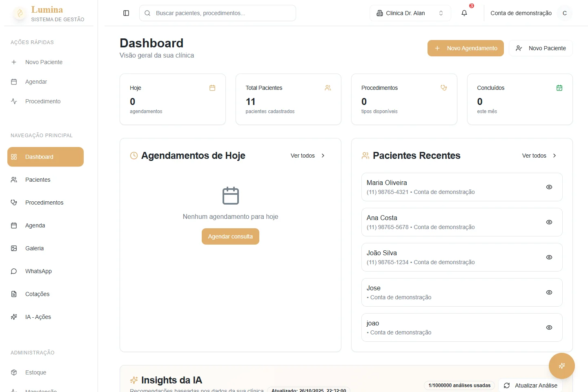
Task: Click the Novo Agendamento button
Action: click(x=465, y=48)
